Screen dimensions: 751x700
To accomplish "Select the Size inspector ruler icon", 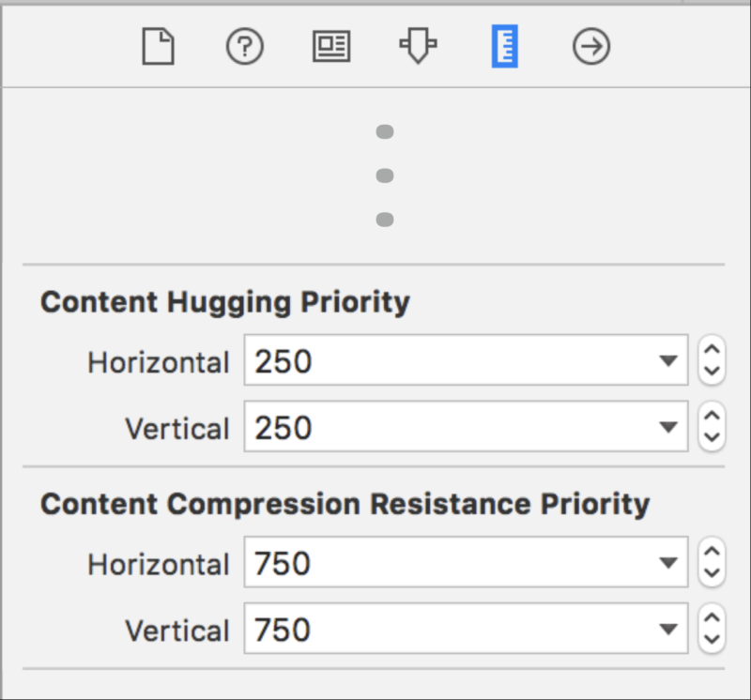I will coord(504,46).
